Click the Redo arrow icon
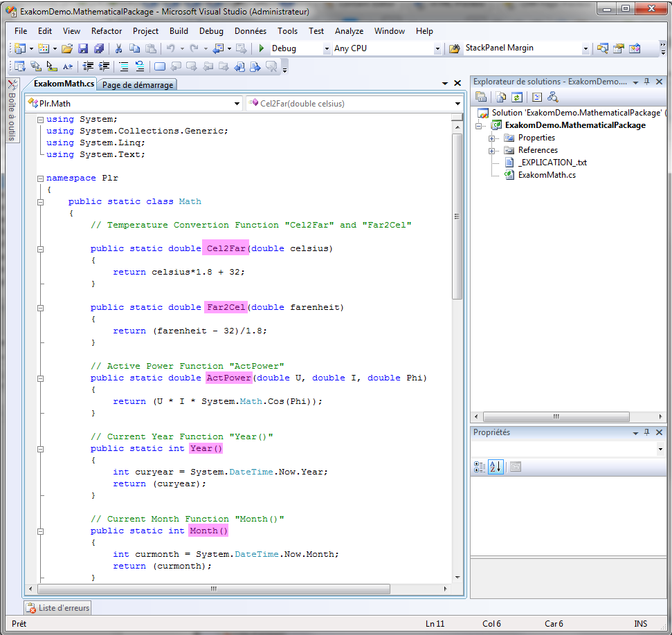 [x=194, y=48]
